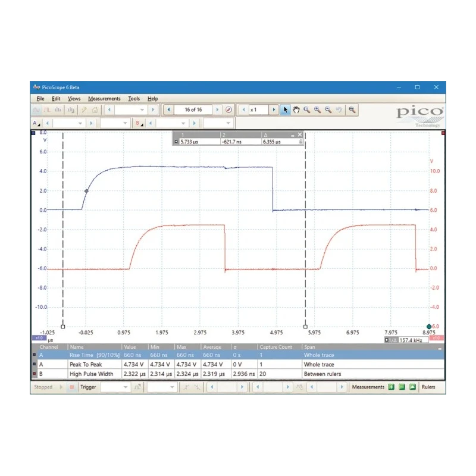Open the buffer navigator compass icon
The height and width of the screenshot is (476, 476).
pos(228,109)
